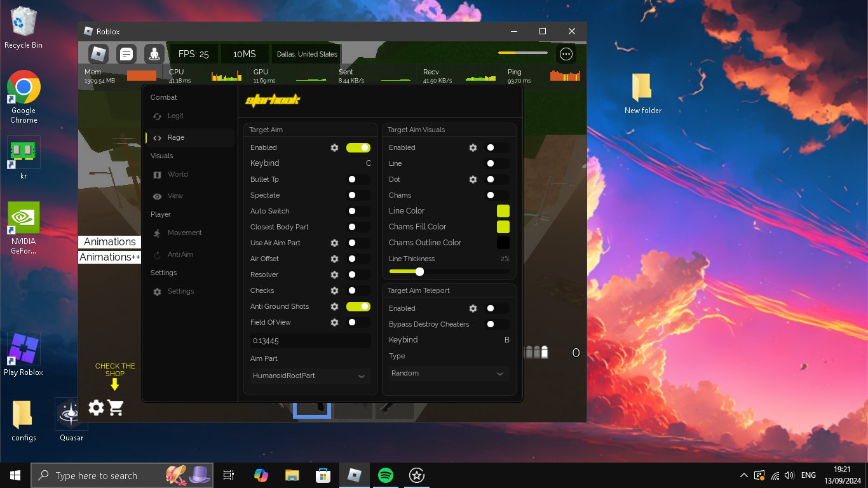
Task: Switch to the Legit combat tab
Action: (190, 116)
